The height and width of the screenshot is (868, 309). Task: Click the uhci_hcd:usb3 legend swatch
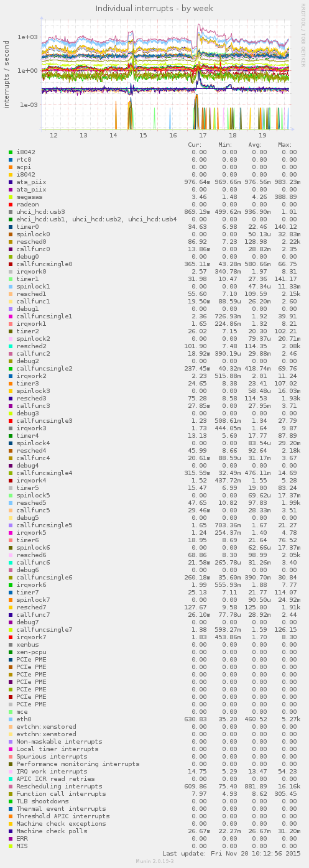[11, 212]
